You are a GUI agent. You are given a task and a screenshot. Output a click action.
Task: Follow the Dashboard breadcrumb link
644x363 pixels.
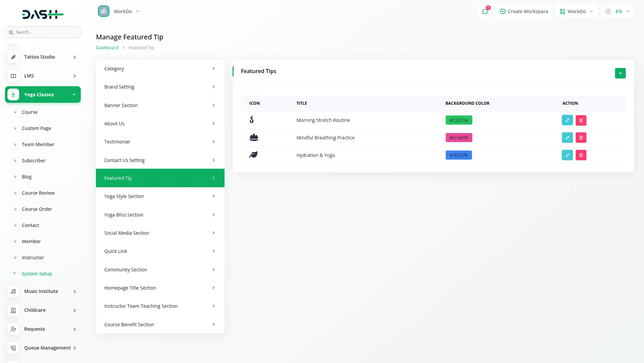tap(107, 47)
